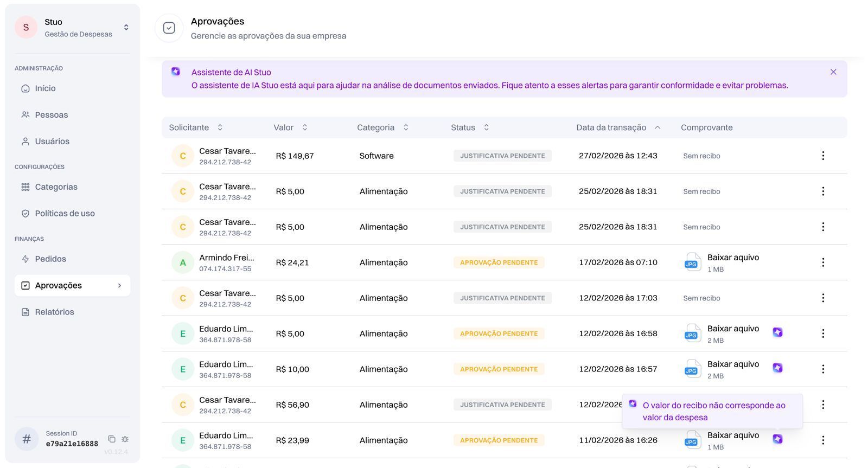Open Relatórios from the sidebar
The width and height of the screenshot is (868, 468).
point(54,312)
